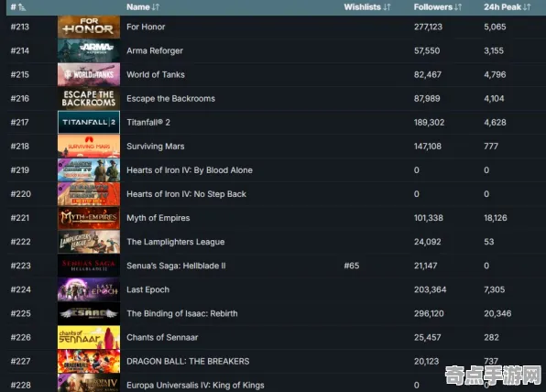Open the Escape the Backrooms thumbnail image
The height and width of the screenshot is (392, 546).
pos(89,99)
